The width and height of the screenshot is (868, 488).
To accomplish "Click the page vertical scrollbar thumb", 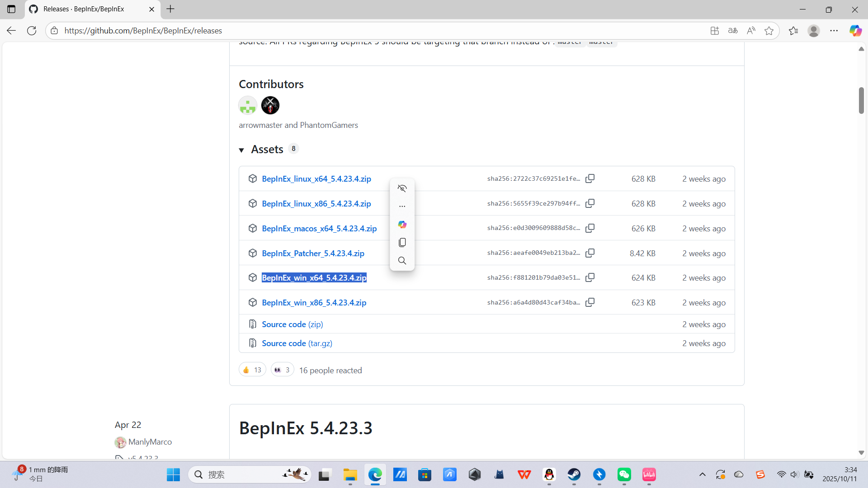I will click(x=861, y=100).
